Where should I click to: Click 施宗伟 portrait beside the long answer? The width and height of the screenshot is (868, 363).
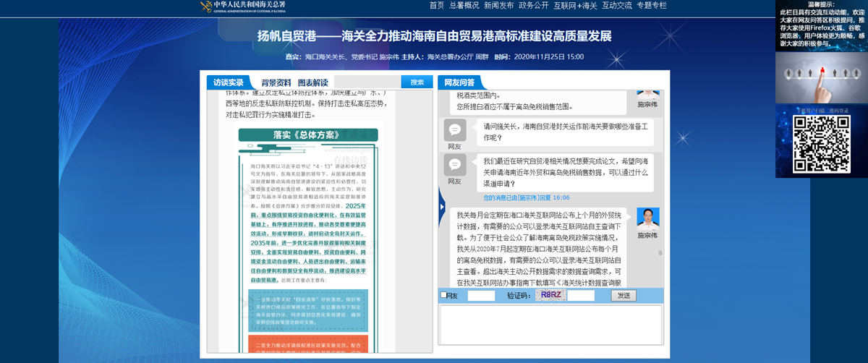(647, 218)
